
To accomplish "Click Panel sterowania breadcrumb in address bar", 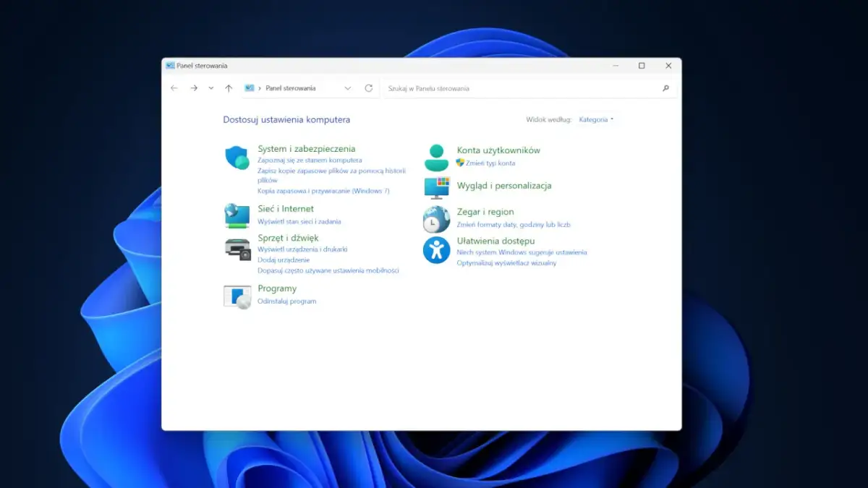I will (291, 88).
